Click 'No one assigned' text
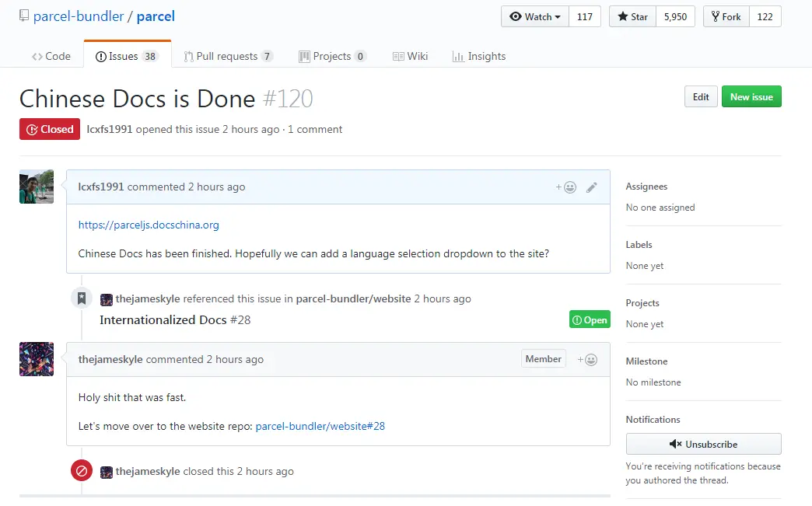This screenshot has height=506, width=812. (x=660, y=208)
